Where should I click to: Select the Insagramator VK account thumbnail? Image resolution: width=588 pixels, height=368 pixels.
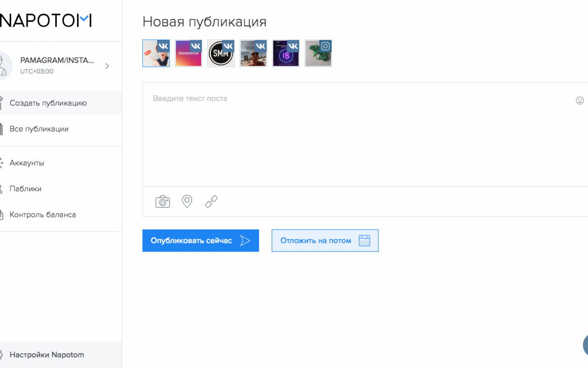click(x=188, y=53)
